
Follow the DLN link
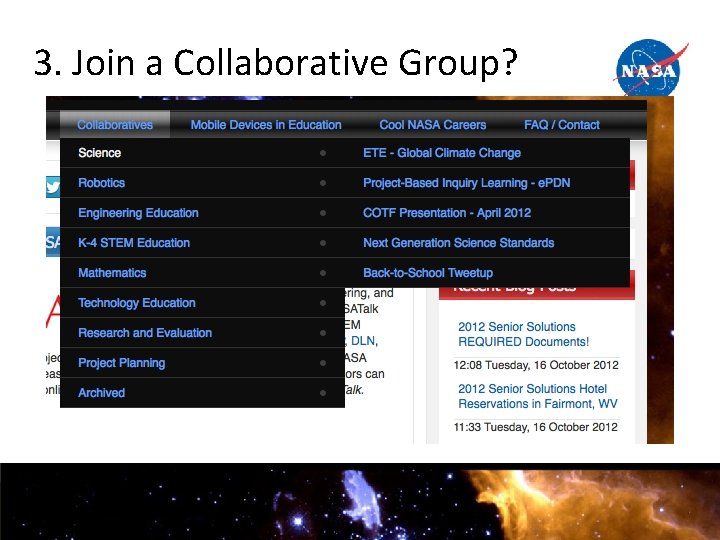pyautogui.click(x=364, y=341)
